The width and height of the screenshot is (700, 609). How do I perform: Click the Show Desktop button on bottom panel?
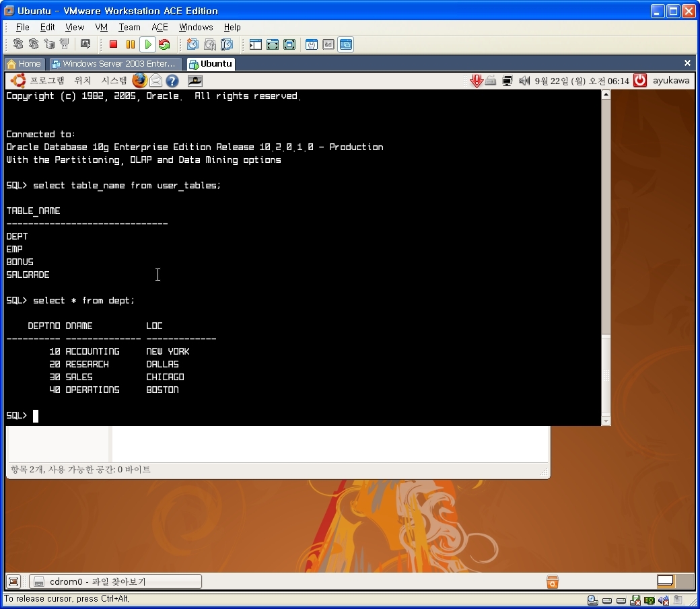click(13, 581)
